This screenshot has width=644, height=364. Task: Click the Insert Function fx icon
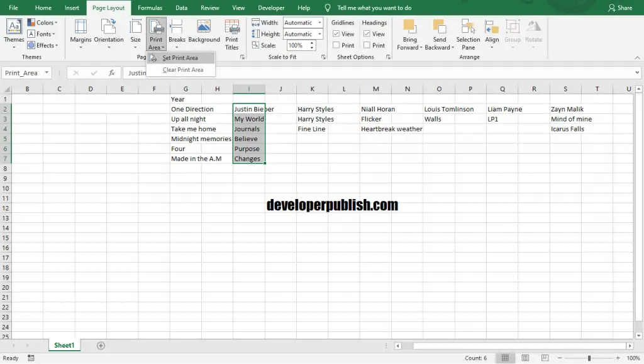tap(111, 73)
